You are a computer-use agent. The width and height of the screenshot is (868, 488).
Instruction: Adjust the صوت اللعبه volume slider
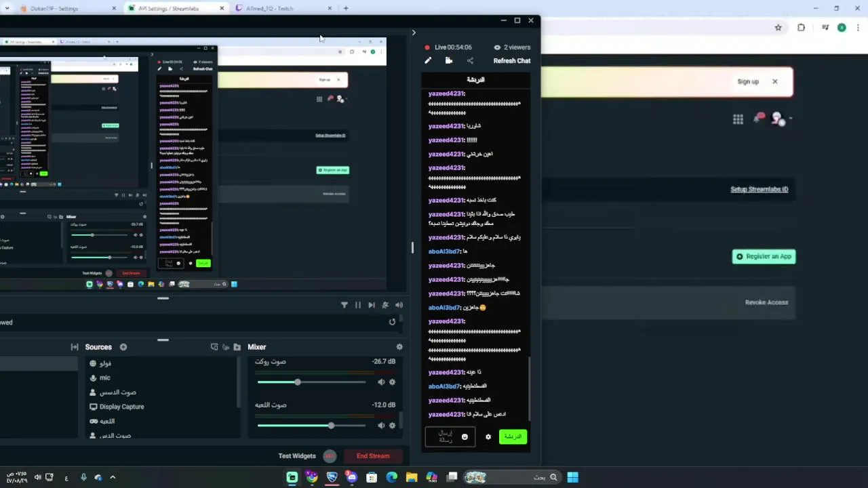(x=311, y=426)
